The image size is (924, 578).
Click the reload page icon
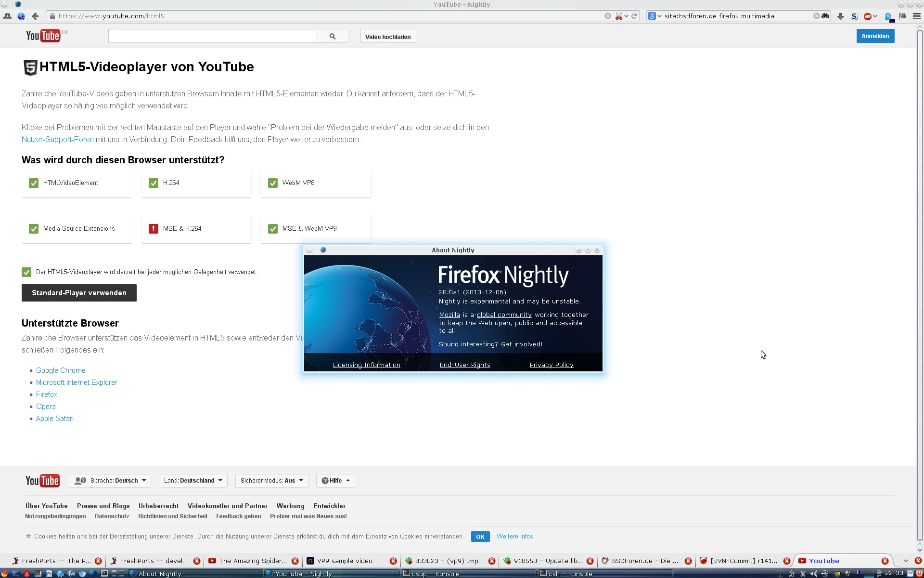point(634,16)
